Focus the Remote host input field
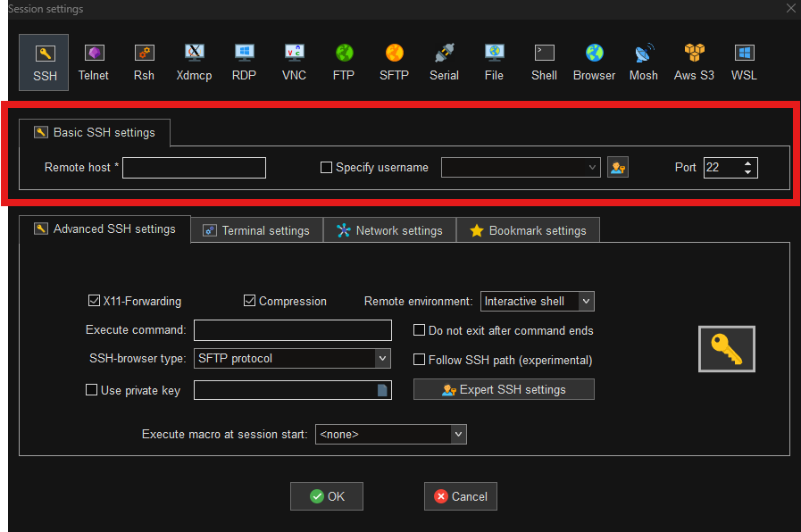801x532 pixels. (x=194, y=168)
